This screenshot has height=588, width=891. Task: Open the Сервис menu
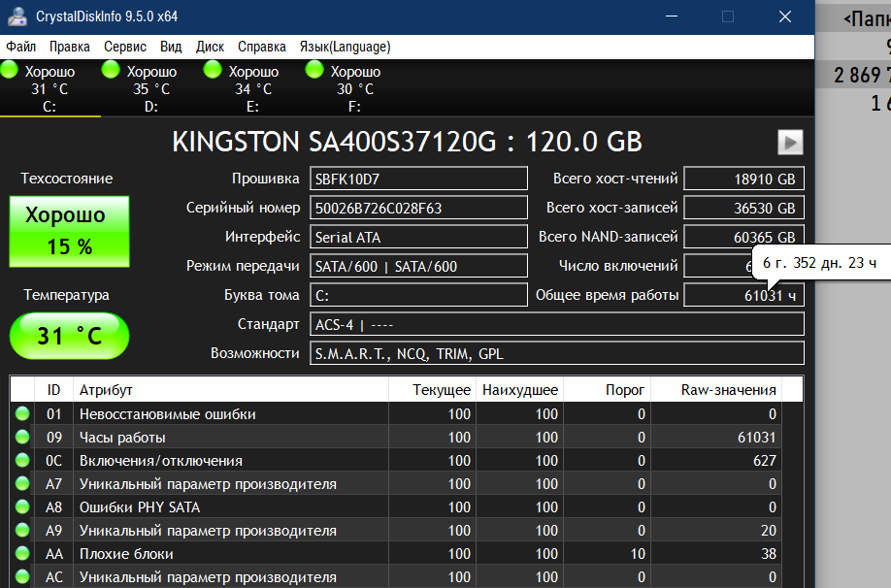click(x=125, y=47)
